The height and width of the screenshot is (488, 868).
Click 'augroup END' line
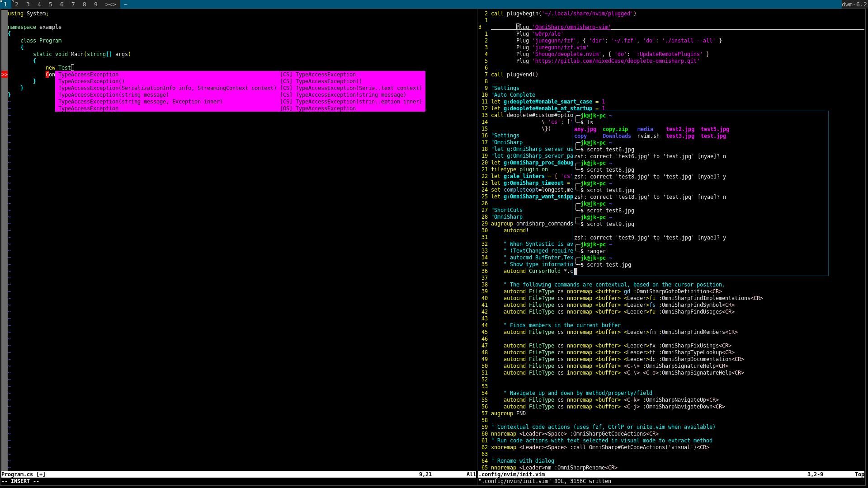[x=508, y=413]
